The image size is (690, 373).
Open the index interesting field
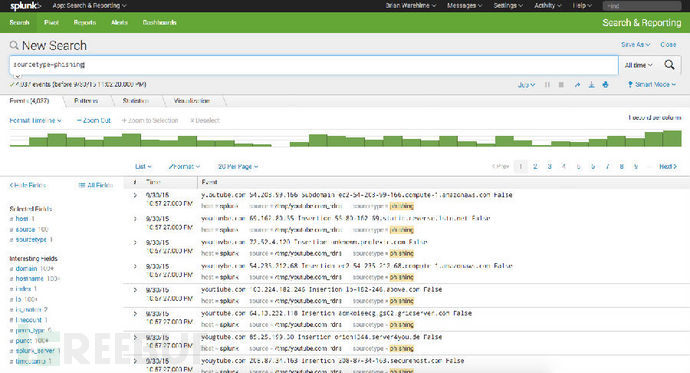tap(23, 289)
